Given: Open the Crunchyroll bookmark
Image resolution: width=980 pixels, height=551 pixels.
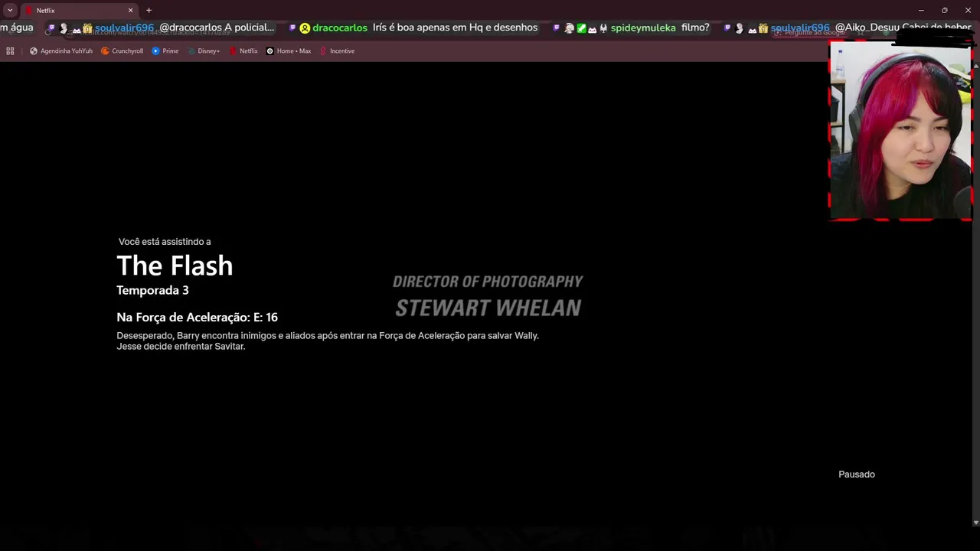Looking at the screenshot, I should pos(122,51).
